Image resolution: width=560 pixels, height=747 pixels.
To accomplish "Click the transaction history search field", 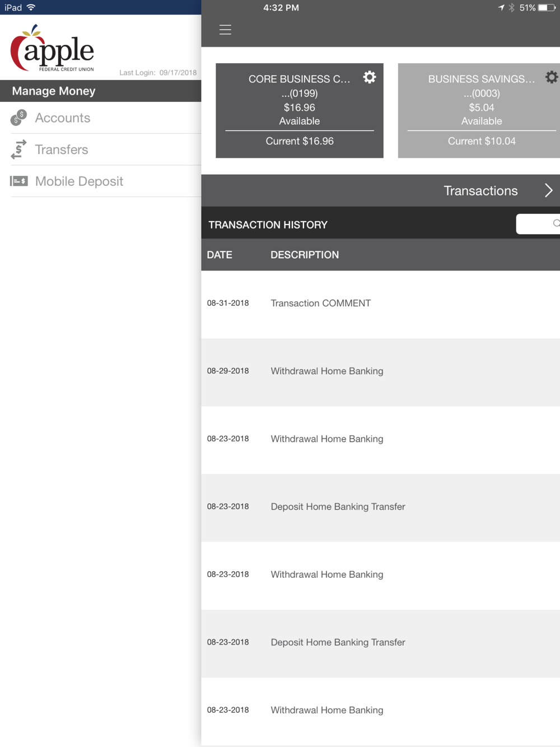I will point(538,223).
